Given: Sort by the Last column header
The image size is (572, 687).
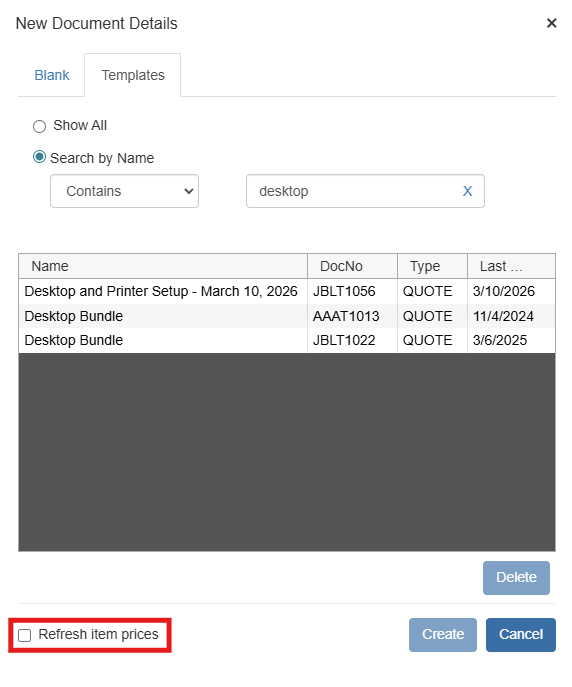Looking at the screenshot, I should [x=511, y=266].
